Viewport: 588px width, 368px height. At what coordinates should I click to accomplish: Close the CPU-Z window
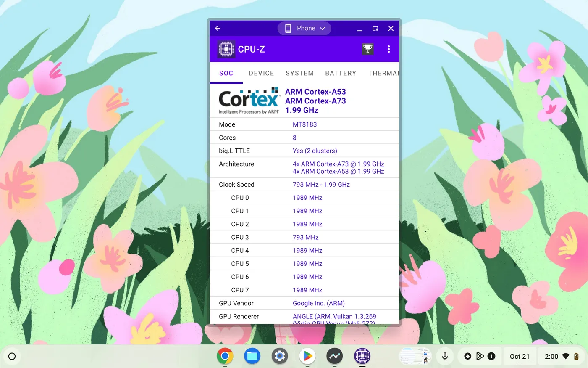tap(391, 28)
